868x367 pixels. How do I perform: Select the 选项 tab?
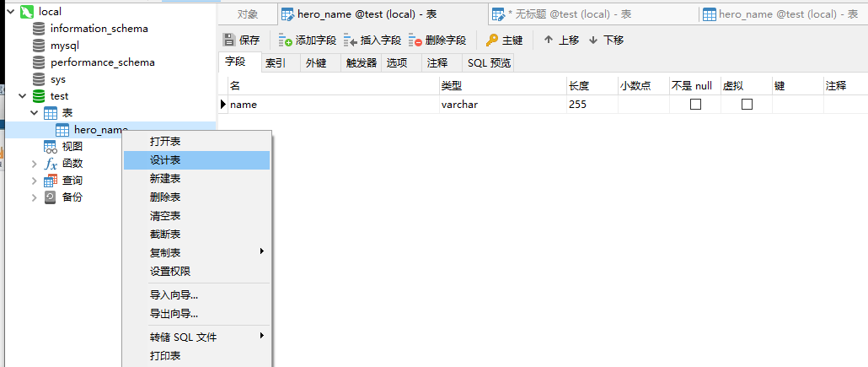402,62
